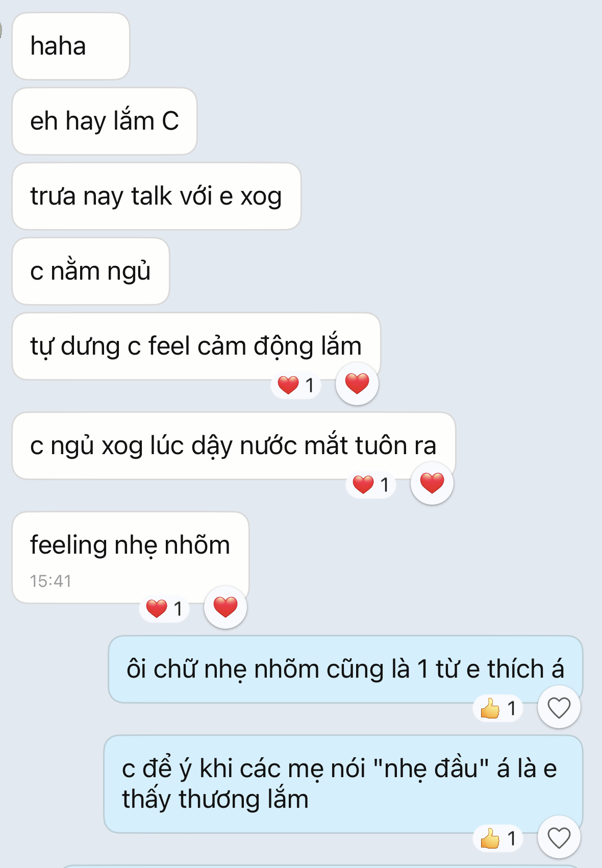Tap outline heart beside 'nhẹ đầu' message
602x868 pixels.
pyautogui.click(x=559, y=837)
